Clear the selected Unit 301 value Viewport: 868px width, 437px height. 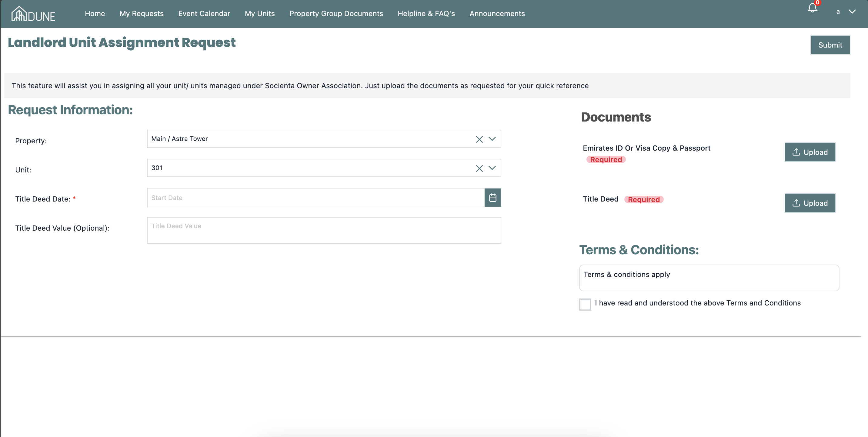pos(479,168)
